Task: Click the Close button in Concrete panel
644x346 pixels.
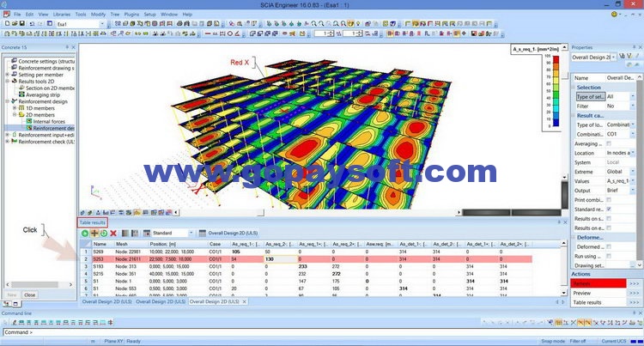Action: pos(29,294)
